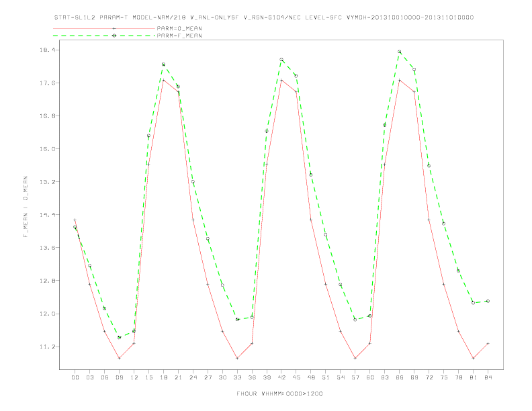This screenshot has width=532, height=411.
Task: Click x-axis tick label 36
Action: [x=252, y=377]
